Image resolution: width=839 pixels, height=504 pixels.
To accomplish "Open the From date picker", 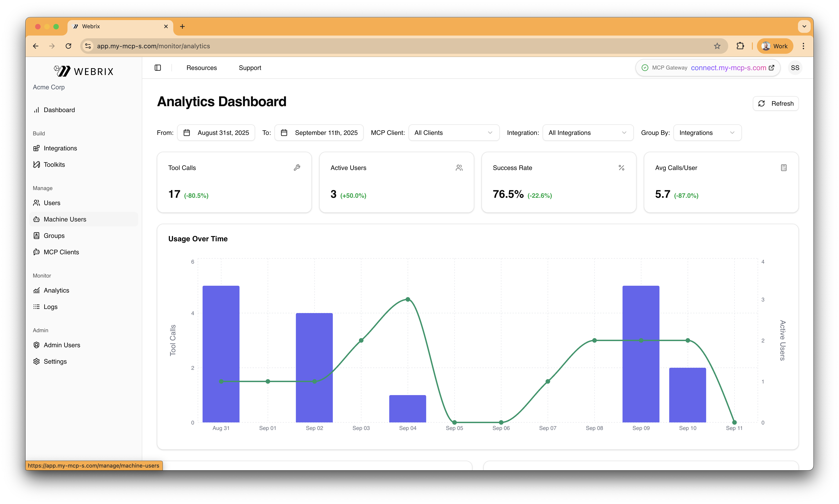I will coord(216,133).
